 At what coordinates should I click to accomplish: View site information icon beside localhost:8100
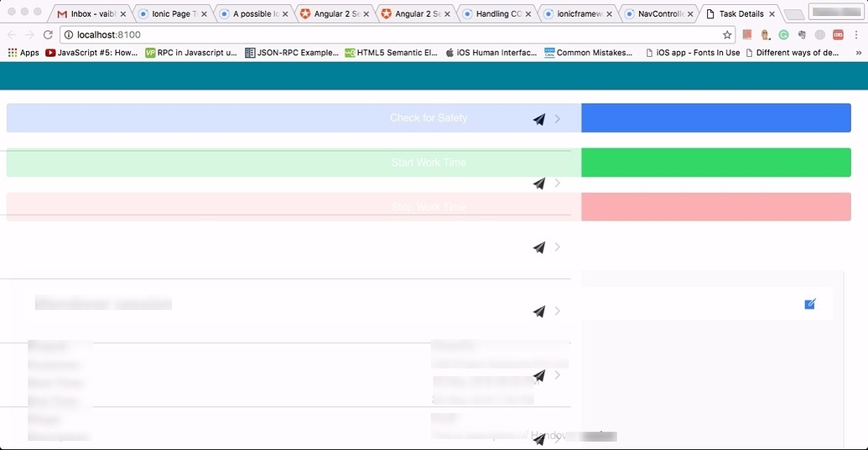pos(69,35)
